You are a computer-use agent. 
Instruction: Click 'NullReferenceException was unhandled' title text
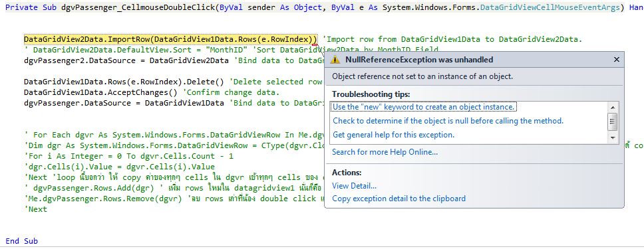419,60
